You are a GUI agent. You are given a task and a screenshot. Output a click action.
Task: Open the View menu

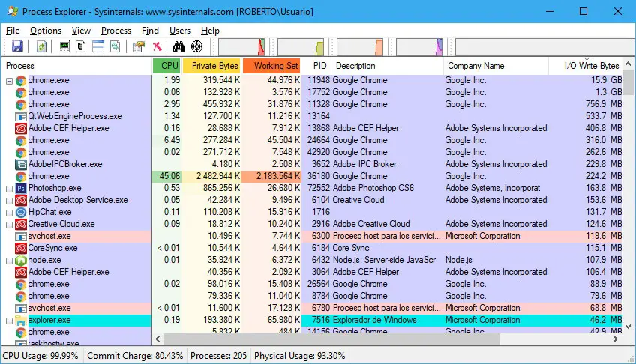pyautogui.click(x=81, y=31)
